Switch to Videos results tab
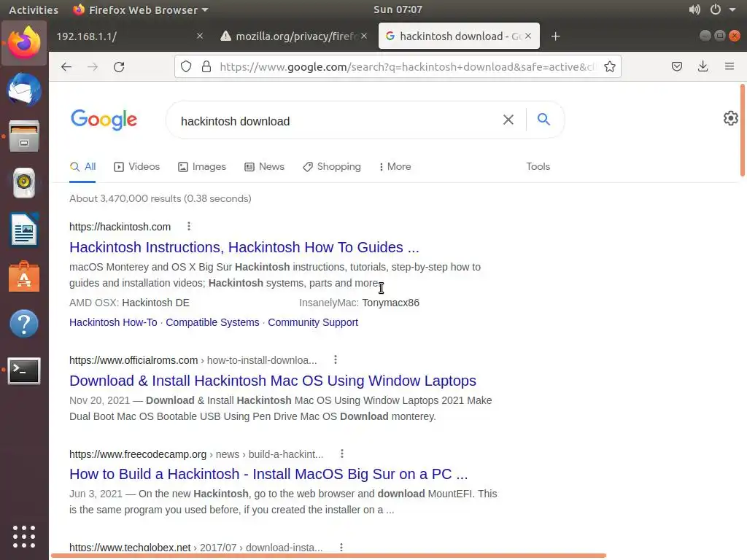This screenshot has height=560, width=747. click(136, 167)
